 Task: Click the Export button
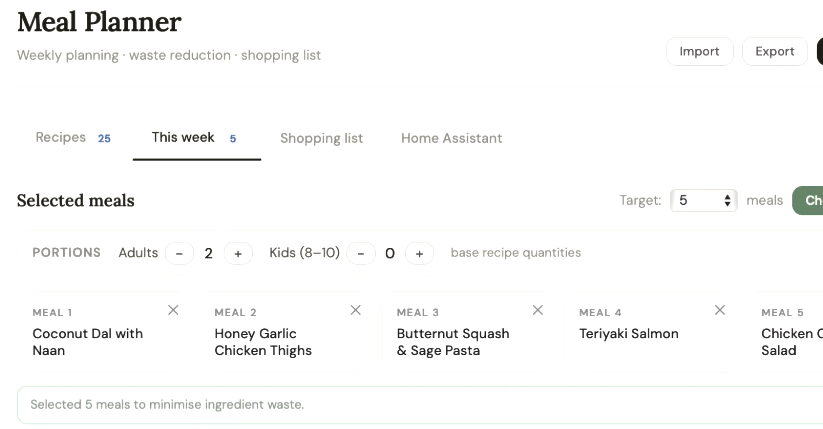775,51
